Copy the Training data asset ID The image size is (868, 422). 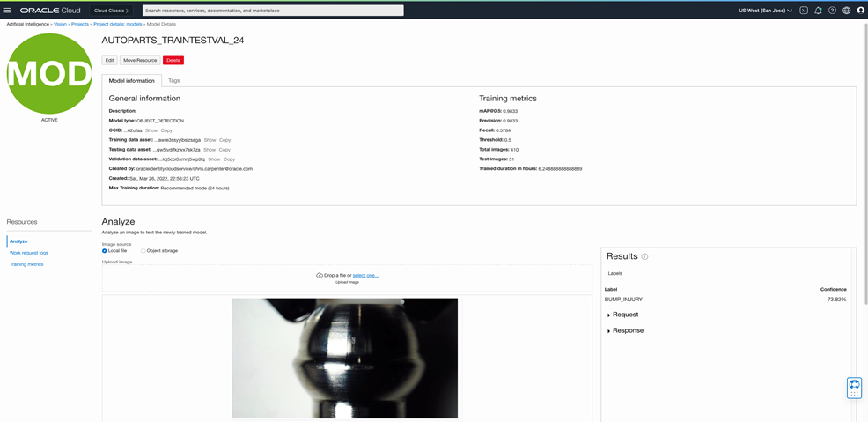click(x=224, y=140)
